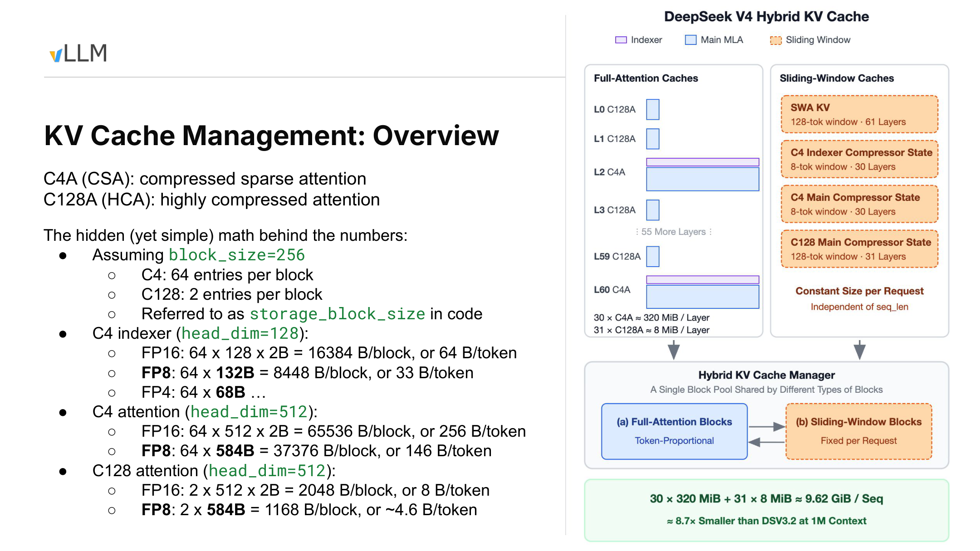980x551 pixels.
Task: Click 'Independent of seq_len' text
Action: [x=859, y=307]
